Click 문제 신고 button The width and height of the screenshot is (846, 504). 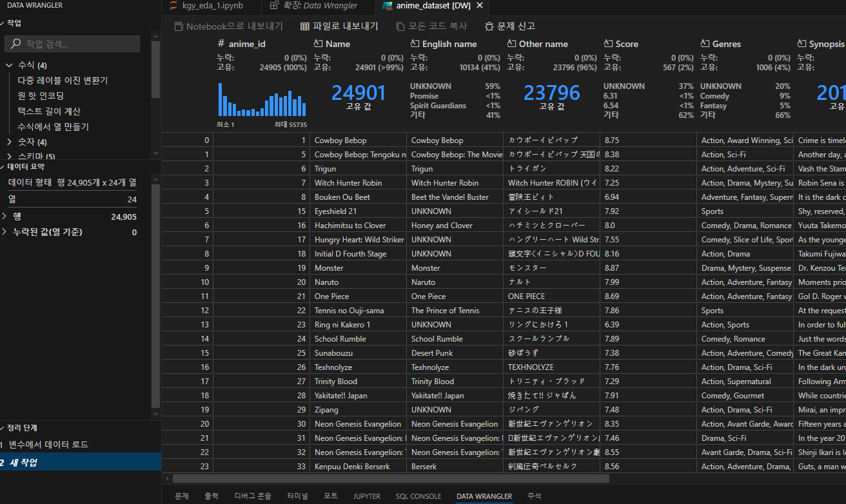click(x=510, y=26)
